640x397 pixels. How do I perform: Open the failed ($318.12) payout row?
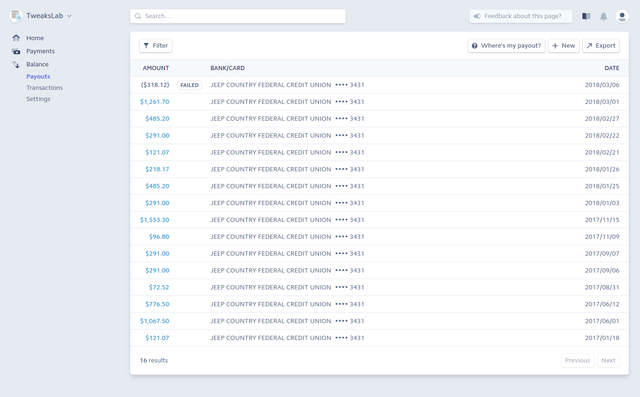379,85
